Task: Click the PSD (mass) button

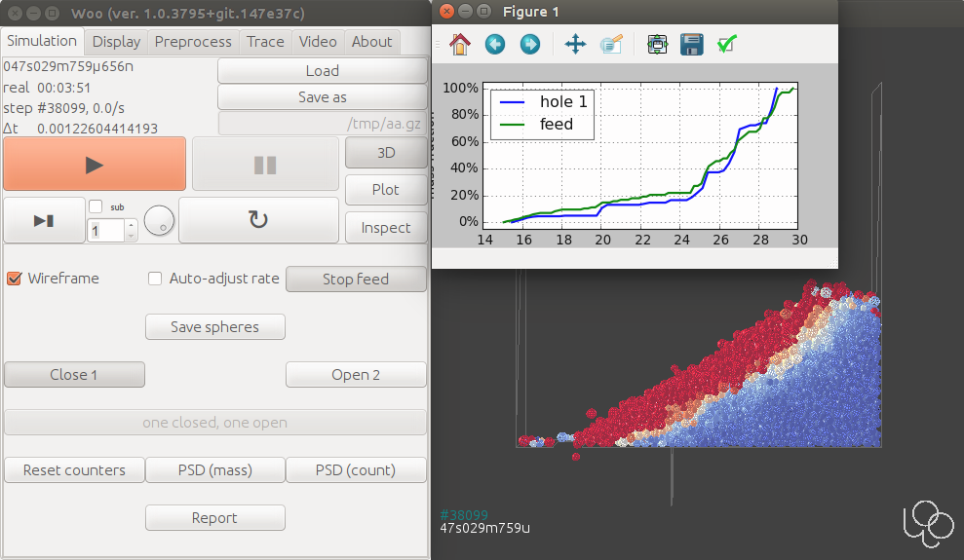Action: pos(215,470)
